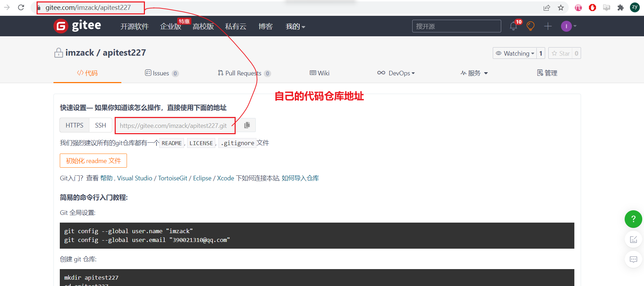Click the browser share page icon

pos(547,7)
